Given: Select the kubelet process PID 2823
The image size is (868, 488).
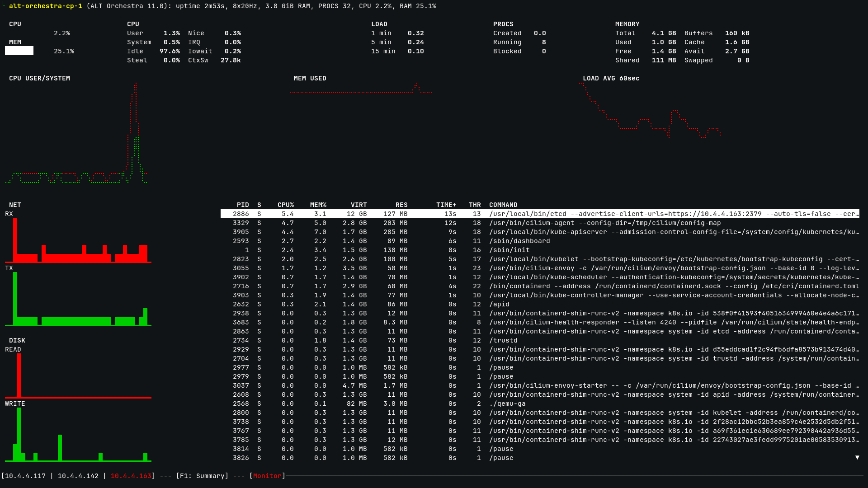Looking at the screenshot, I should [540, 259].
